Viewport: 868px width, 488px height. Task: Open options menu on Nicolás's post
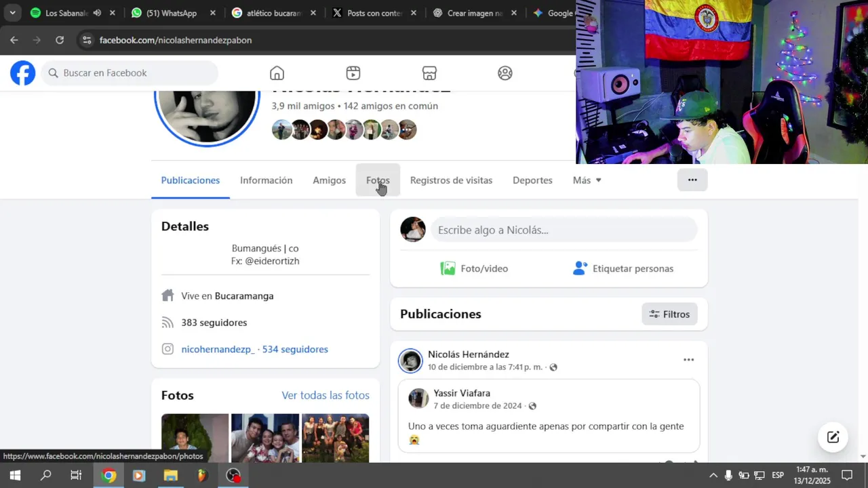pyautogui.click(x=688, y=360)
